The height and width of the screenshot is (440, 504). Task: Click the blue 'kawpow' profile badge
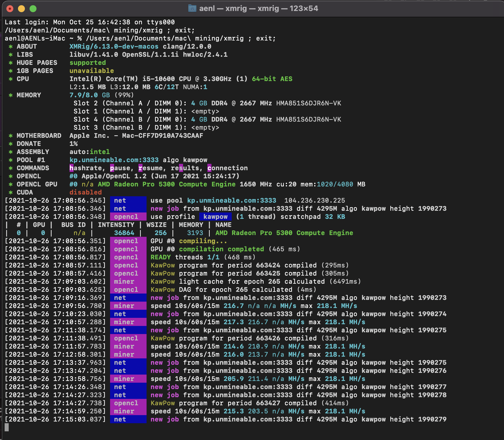coord(215,217)
